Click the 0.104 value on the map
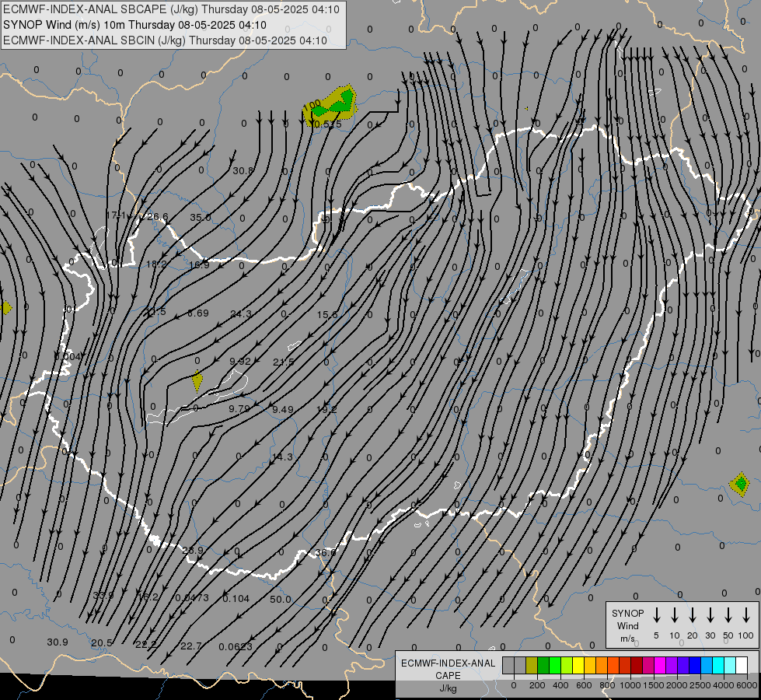Viewport: 761px width, 700px height. click(236, 598)
